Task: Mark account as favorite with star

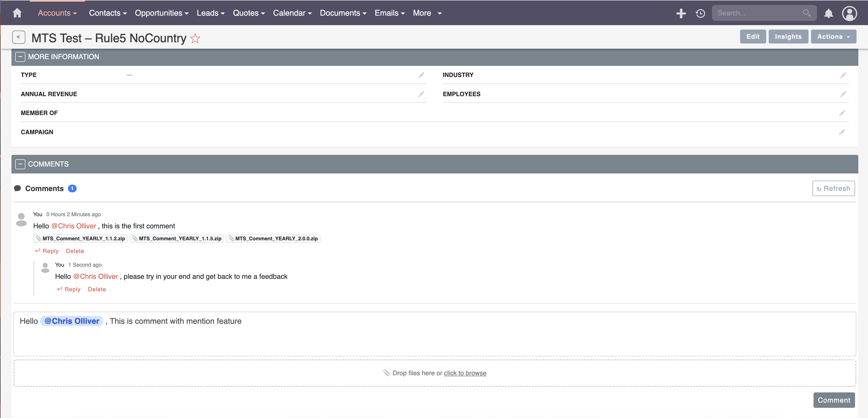Action: click(195, 38)
